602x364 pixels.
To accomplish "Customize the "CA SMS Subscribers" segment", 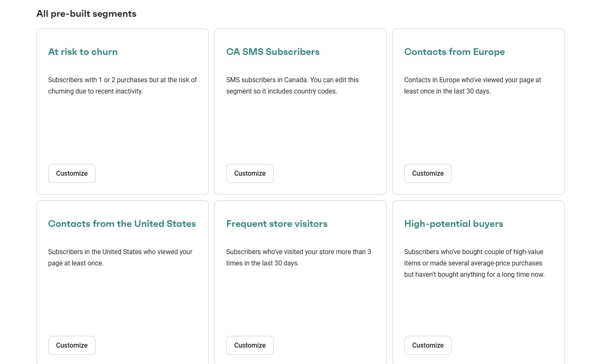I will coord(250,173).
